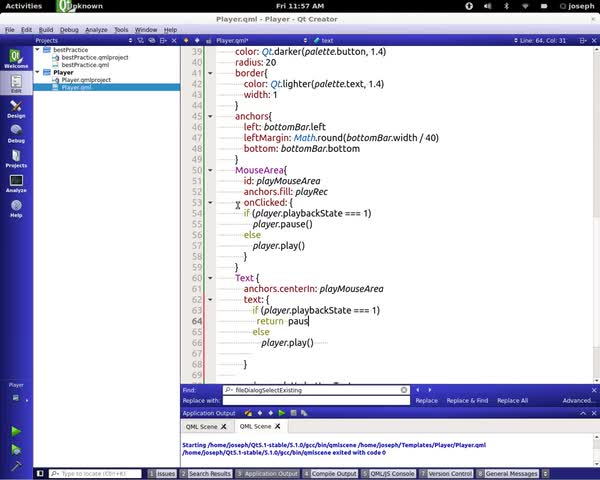Screen dimensions: 600x480
Task: Switch to Projects mode
Action: click(16, 158)
